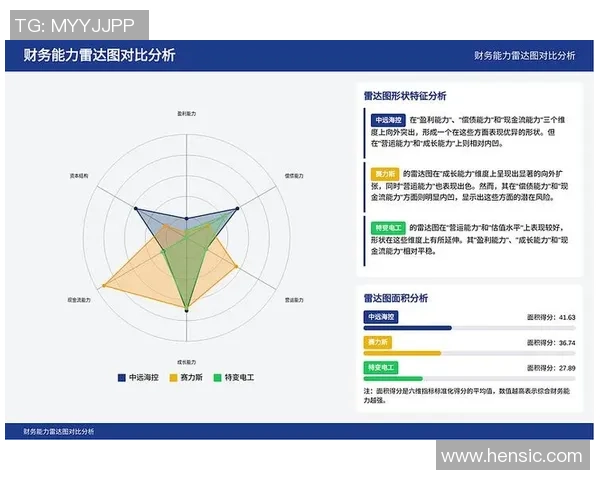This screenshot has width=600, height=480.
Task: Click the 特变电工 tag in 雷达图形状特征分析
Action: pos(388,228)
